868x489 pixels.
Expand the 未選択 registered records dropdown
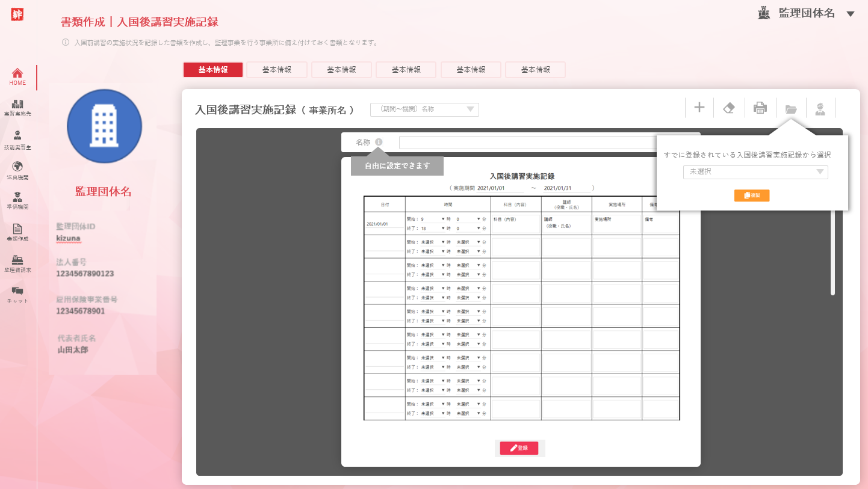pyautogui.click(x=755, y=172)
